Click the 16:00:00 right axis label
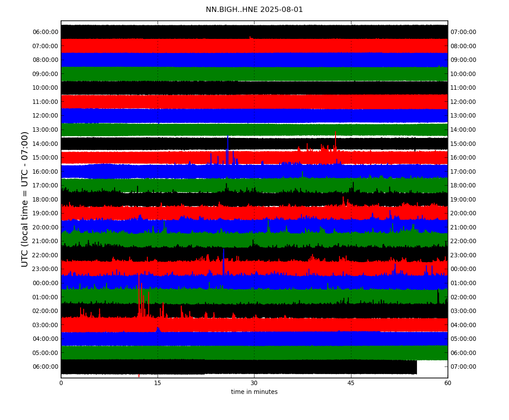Image resolution: width=509 pixels, height=420 pixels. (463, 158)
